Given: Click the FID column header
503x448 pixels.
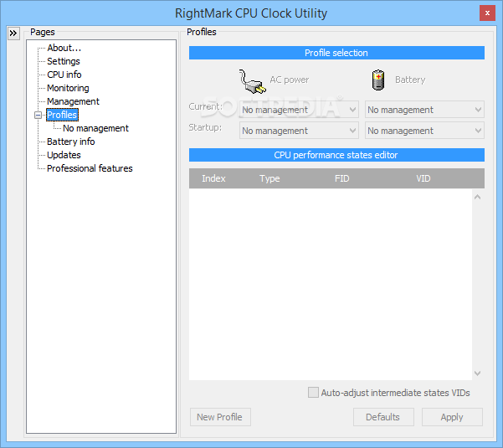Looking at the screenshot, I should click(x=342, y=178).
